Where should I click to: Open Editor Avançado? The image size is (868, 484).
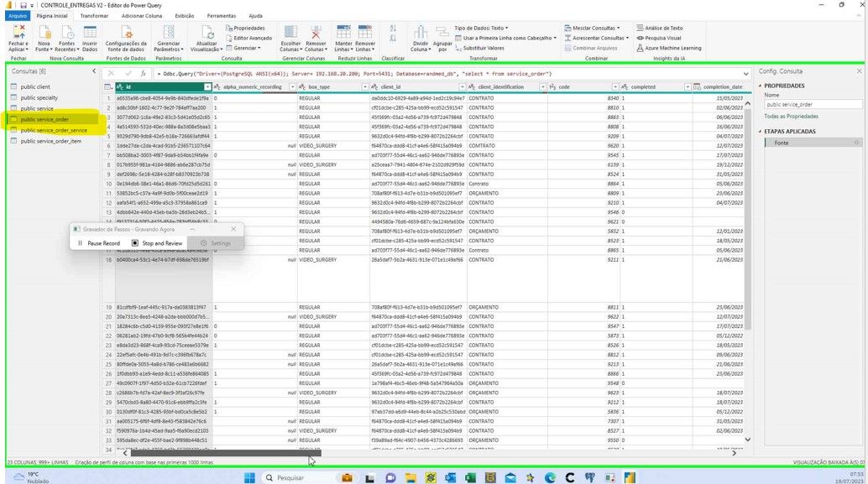[x=248, y=39]
